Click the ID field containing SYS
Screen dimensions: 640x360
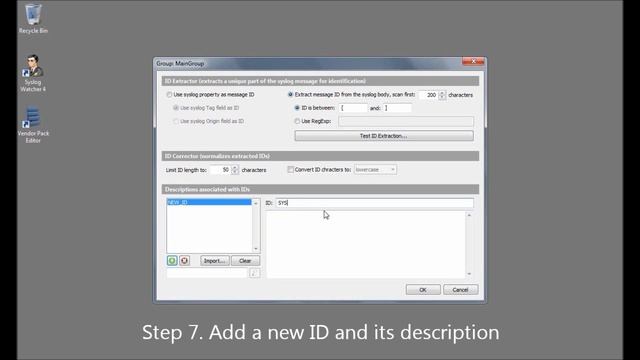tap(375, 203)
